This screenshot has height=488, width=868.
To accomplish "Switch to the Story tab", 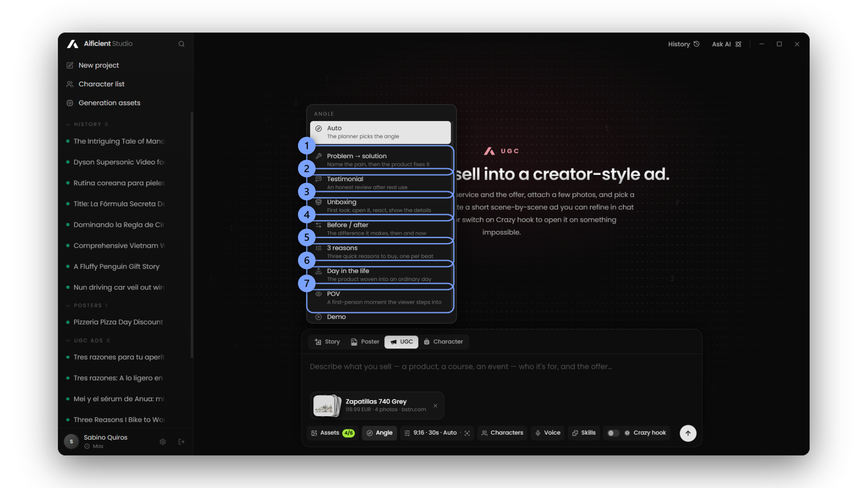I will (x=327, y=342).
